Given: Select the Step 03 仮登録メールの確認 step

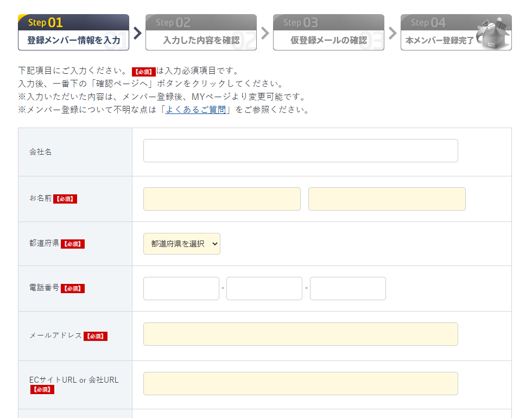Looking at the screenshot, I should [x=329, y=32].
